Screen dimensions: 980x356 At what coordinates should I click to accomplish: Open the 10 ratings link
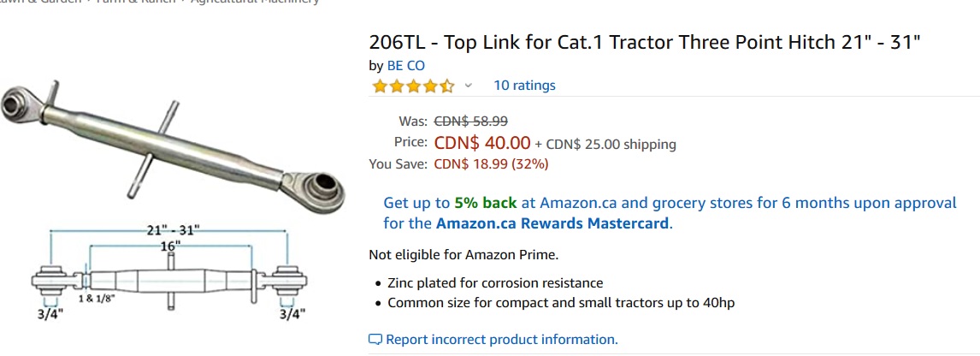point(524,86)
